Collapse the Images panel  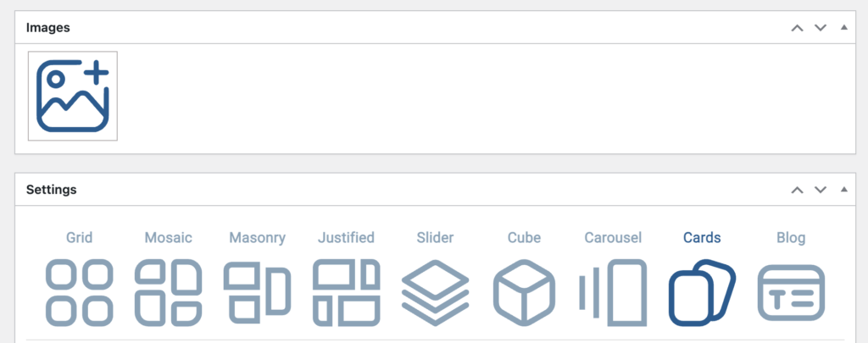pos(843,28)
